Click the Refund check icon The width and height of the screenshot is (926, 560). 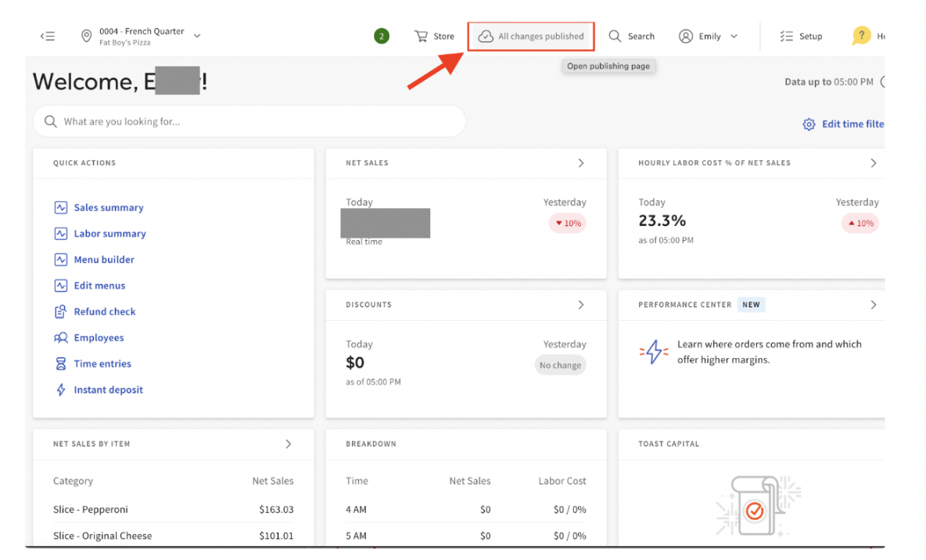click(61, 312)
